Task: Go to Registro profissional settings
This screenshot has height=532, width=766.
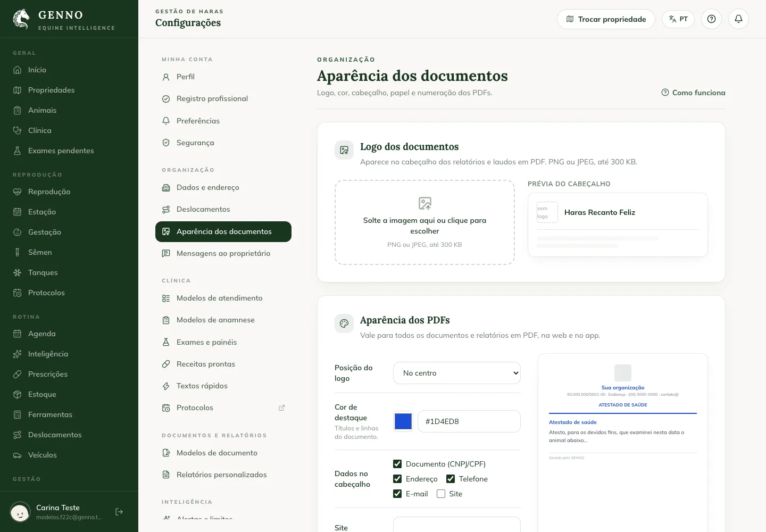Action: tap(223, 98)
